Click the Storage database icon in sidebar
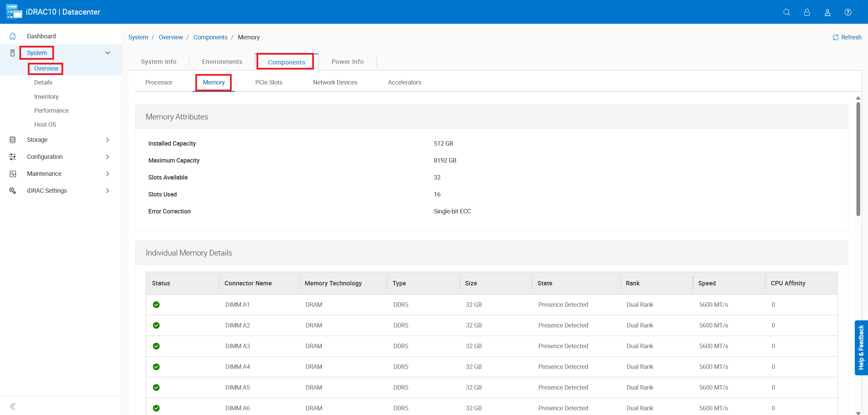Screen dimensions: 868x415 13,140
